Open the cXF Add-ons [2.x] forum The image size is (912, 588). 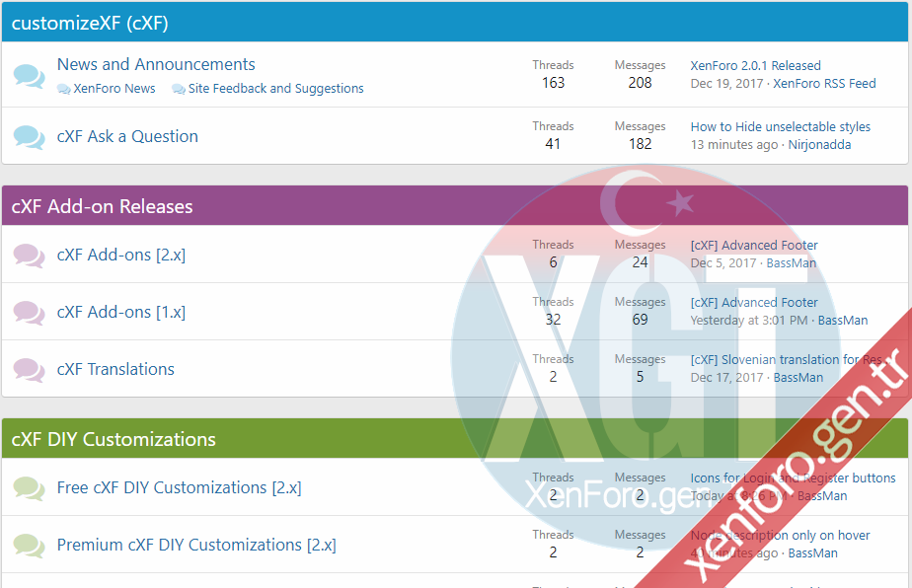(x=121, y=255)
